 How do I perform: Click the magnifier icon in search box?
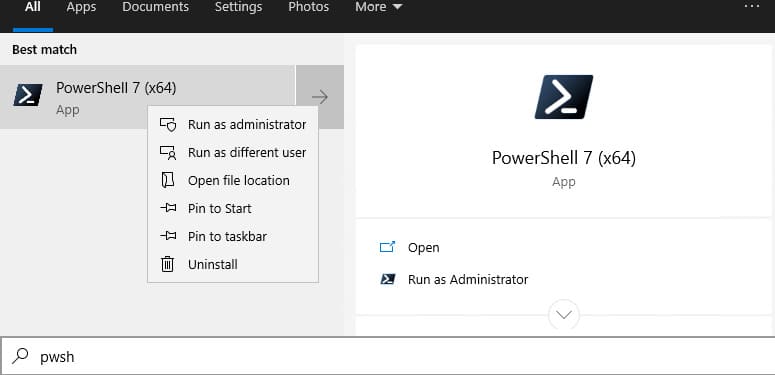(x=20, y=356)
